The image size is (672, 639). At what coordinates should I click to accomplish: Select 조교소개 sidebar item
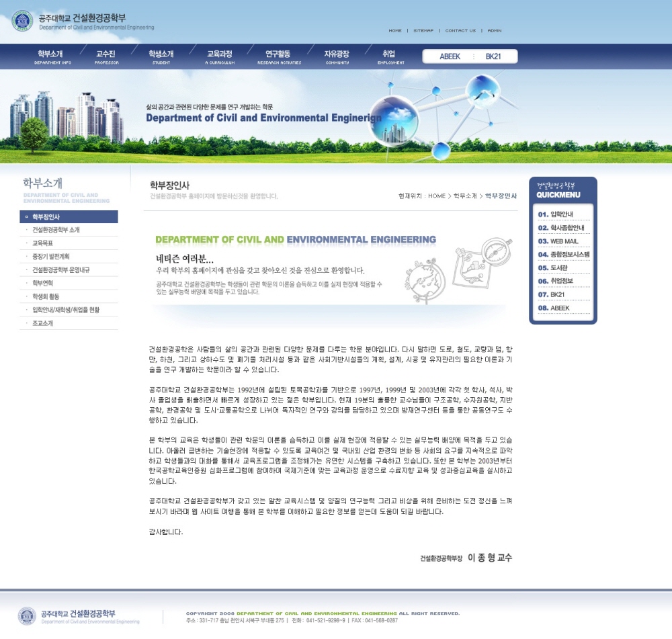(42, 323)
